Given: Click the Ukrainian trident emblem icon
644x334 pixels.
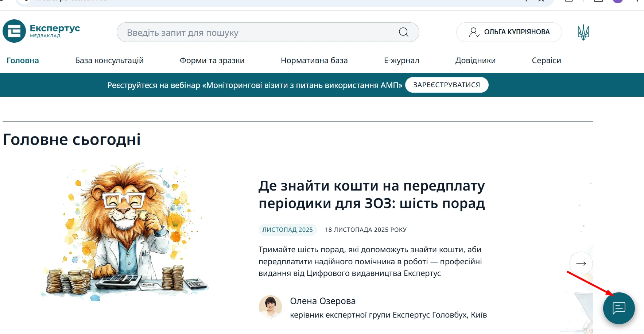Looking at the screenshot, I should (x=583, y=32).
